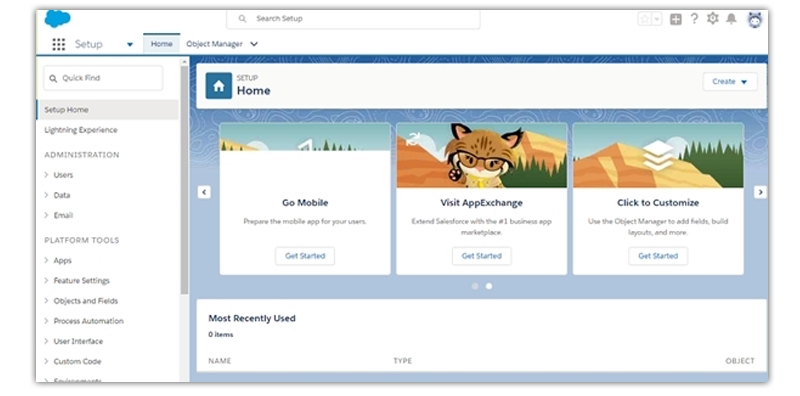Select the second carousel page dot
Image resolution: width=800 pixels, height=396 pixels.
[x=489, y=286]
